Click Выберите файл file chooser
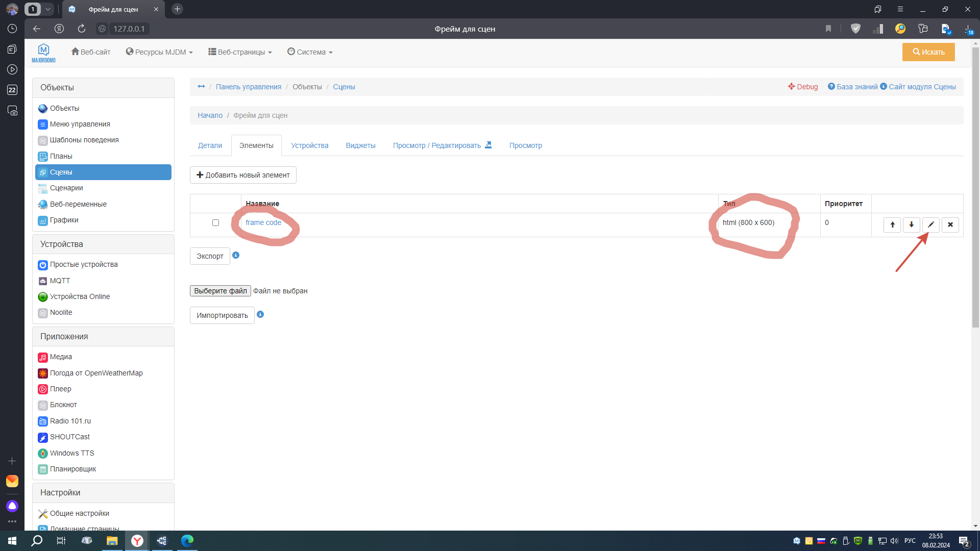Viewport: 980px width, 551px height. coord(220,291)
